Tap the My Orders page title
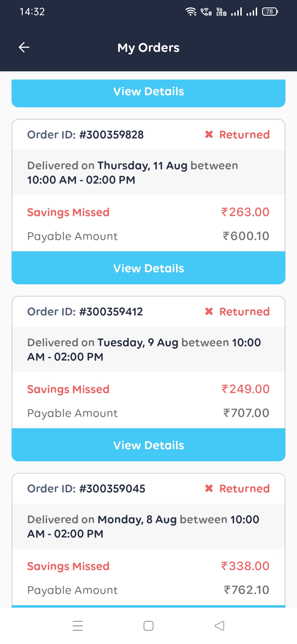This screenshot has height=644, width=297. (148, 48)
